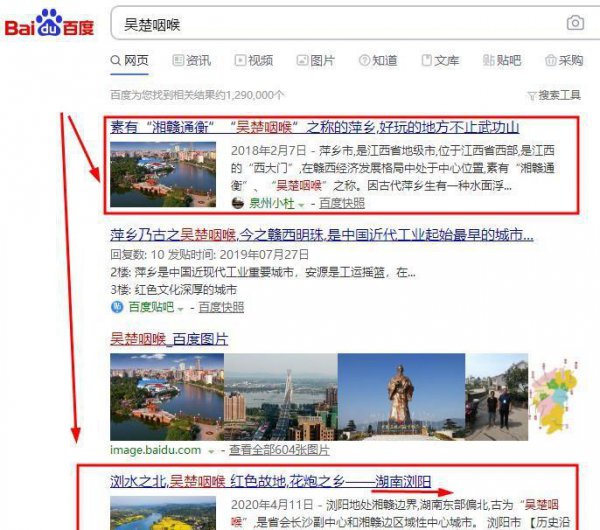This screenshot has width=600, height=530.
Task: Click the bridge cityscape image
Action: pyautogui.click(x=281, y=397)
